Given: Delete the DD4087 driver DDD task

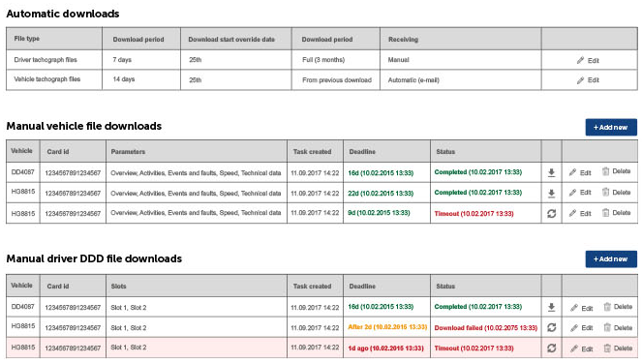Looking at the screenshot, I should [x=618, y=307].
